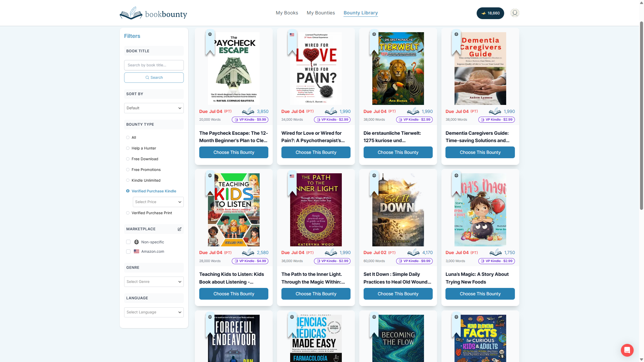Open The Paycheck Escape book cover
644x362 pixels.
click(x=234, y=68)
